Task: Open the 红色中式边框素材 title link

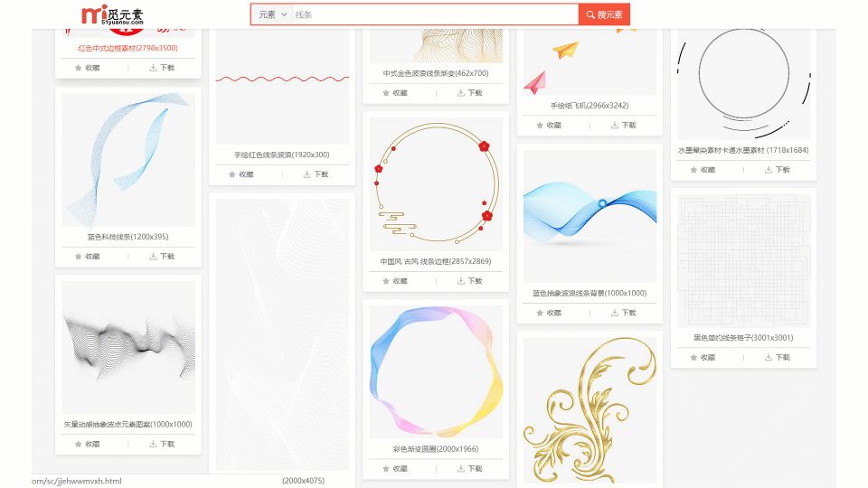Action: (x=127, y=48)
